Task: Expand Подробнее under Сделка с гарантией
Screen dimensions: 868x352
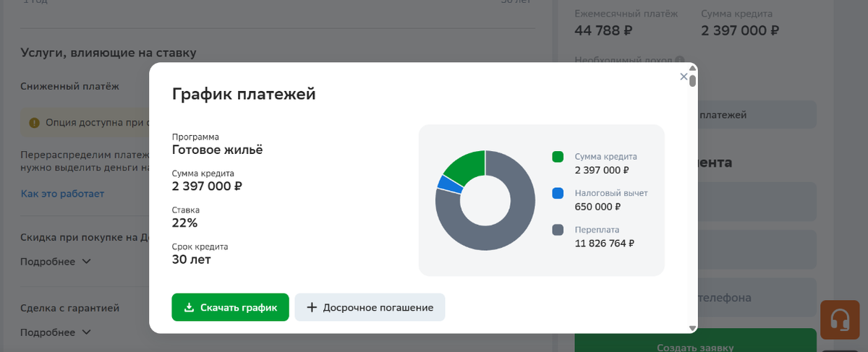Action: tap(56, 332)
